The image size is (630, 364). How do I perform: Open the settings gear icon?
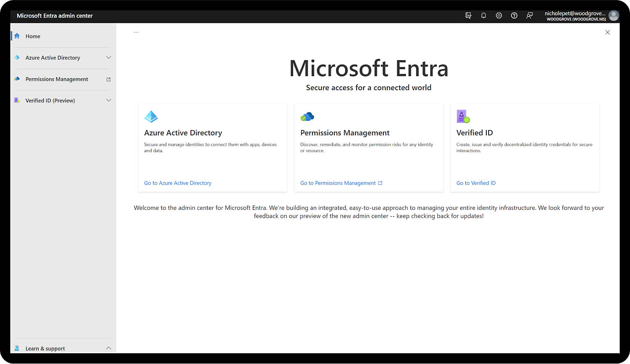coord(498,15)
